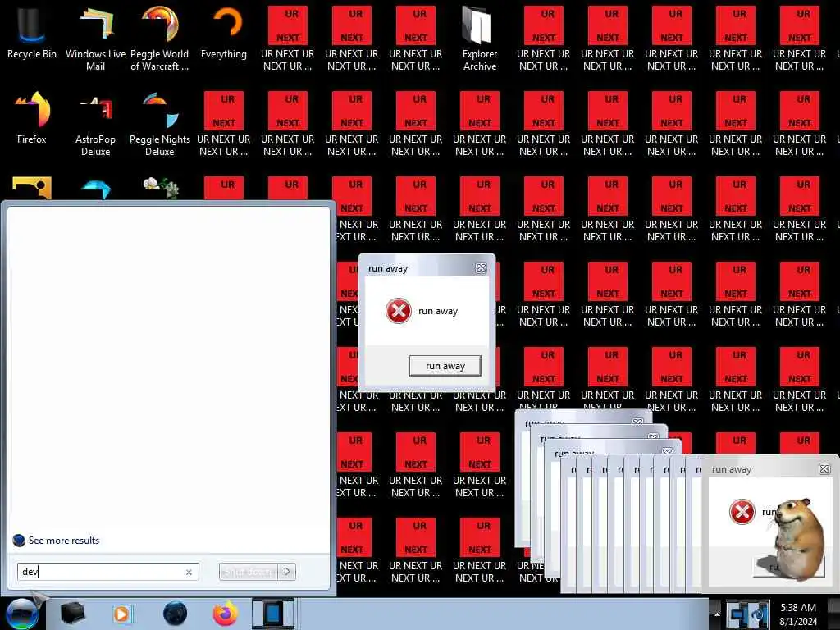This screenshot has width=840, height=630.
Task: Open the Recycle Bin desktop icon
Action: click(x=32, y=33)
